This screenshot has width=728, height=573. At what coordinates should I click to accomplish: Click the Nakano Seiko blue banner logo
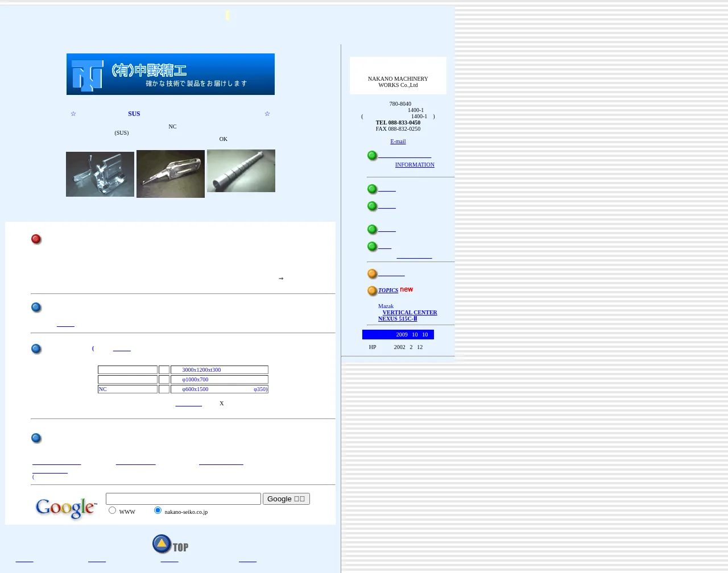[x=170, y=74]
